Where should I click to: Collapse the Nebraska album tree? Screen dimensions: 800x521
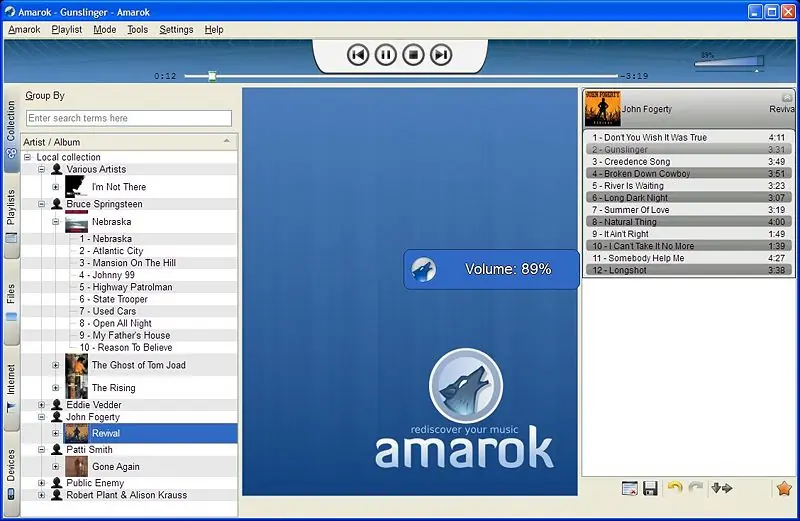tap(56, 222)
